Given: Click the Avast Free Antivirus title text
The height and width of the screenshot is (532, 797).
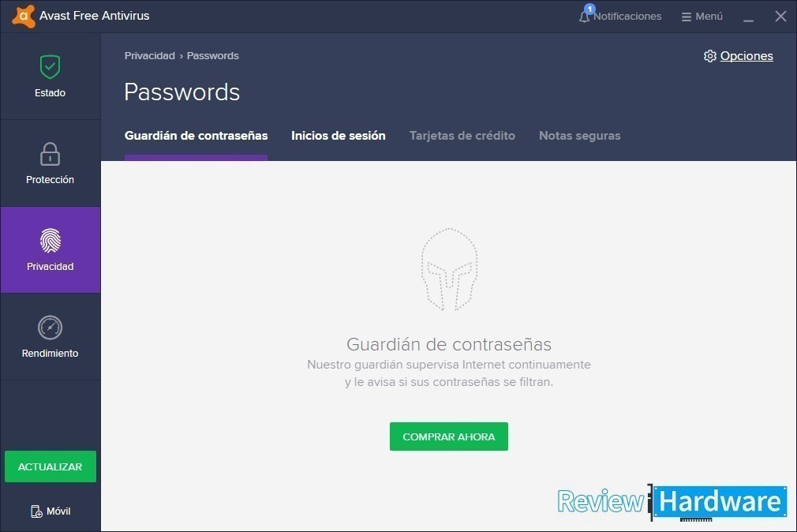Looking at the screenshot, I should coord(95,16).
